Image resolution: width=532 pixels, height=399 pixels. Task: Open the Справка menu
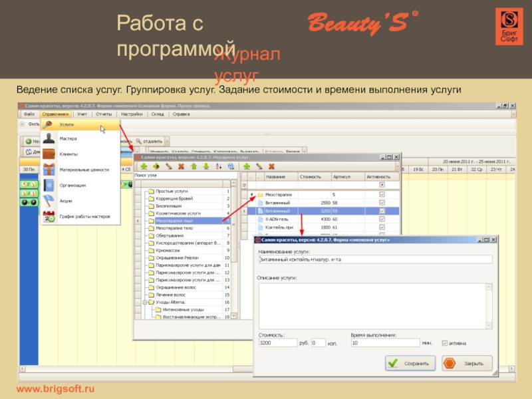pos(181,114)
